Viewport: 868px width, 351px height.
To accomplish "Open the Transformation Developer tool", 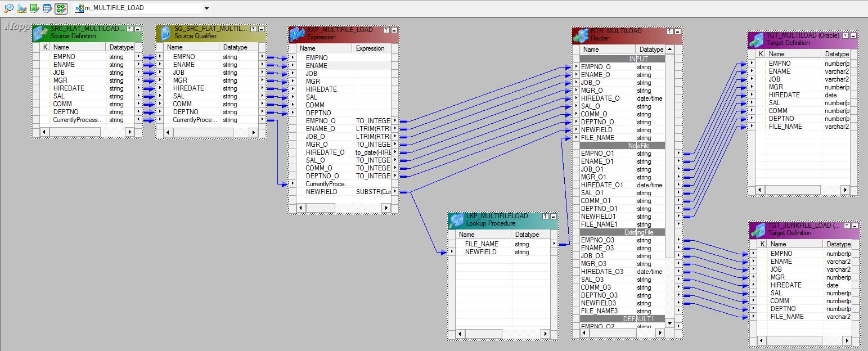I will [x=34, y=8].
